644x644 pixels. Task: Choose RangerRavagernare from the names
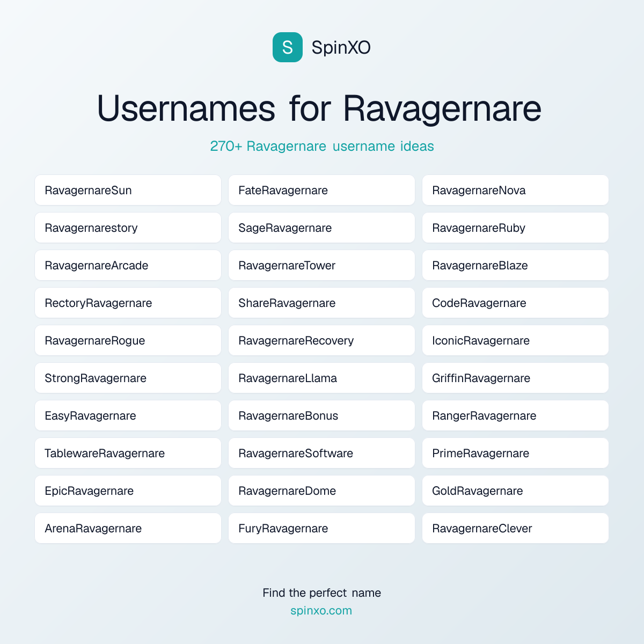515,415
